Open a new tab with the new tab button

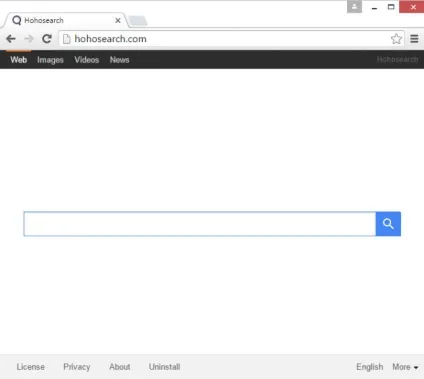[138, 21]
